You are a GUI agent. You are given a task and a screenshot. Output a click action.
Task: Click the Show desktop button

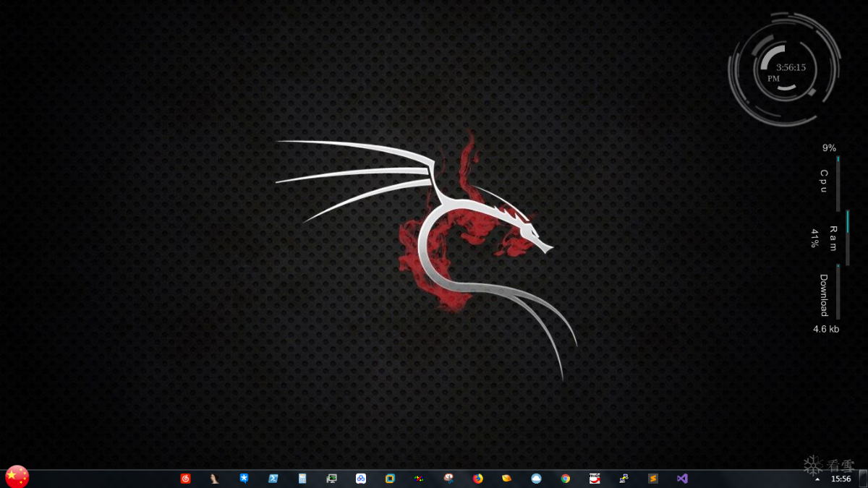click(863, 479)
